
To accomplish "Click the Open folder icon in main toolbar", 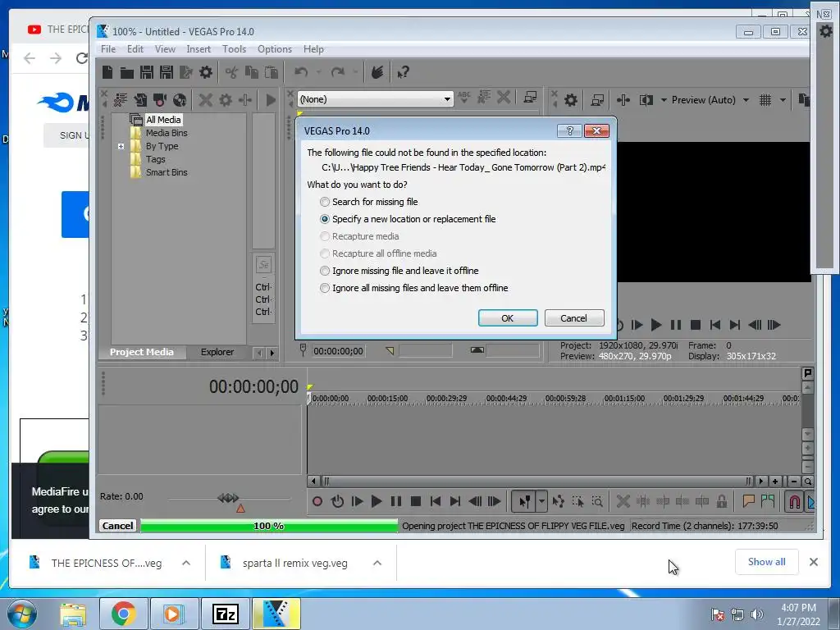I will click(x=127, y=72).
